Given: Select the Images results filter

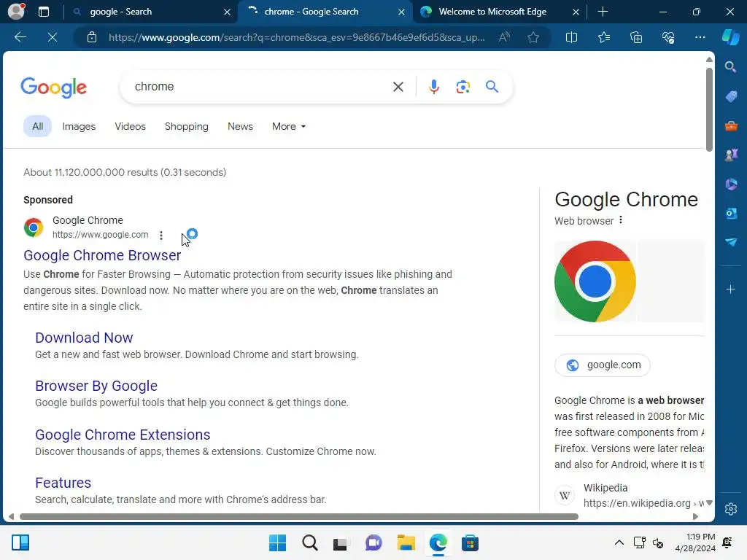Looking at the screenshot, I should coord(79,127).
